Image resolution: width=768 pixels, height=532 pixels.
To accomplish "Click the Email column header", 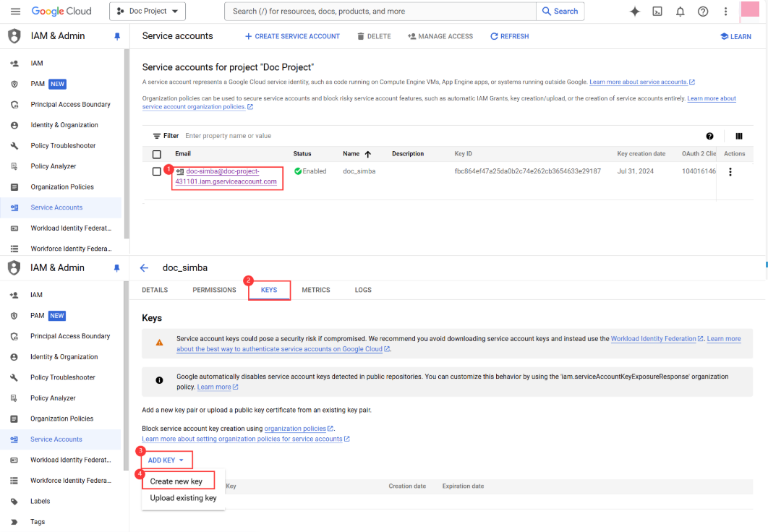I will point(183,154).
